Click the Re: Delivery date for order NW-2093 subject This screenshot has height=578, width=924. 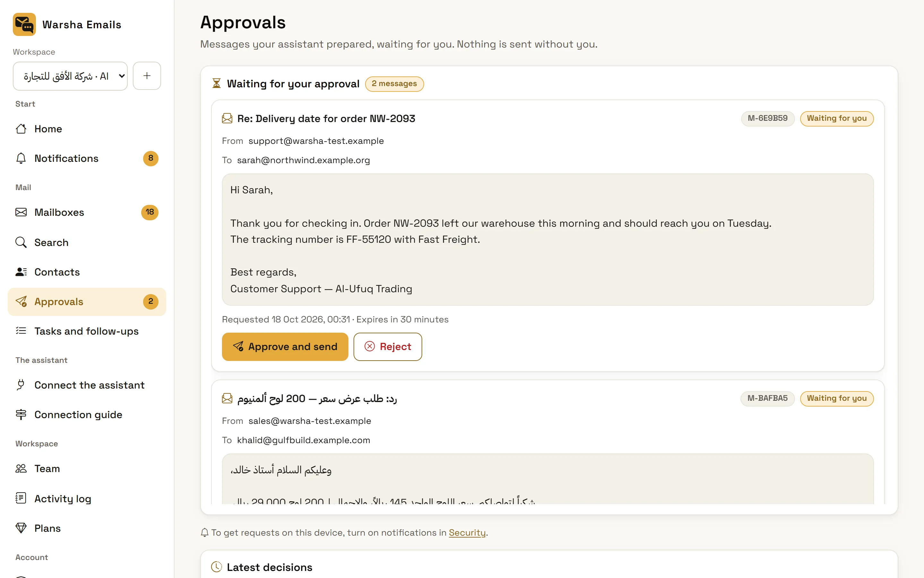coord(327,118)
